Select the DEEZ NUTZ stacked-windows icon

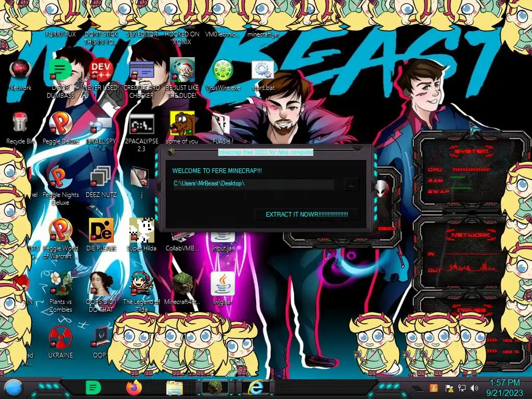(101, 177)
